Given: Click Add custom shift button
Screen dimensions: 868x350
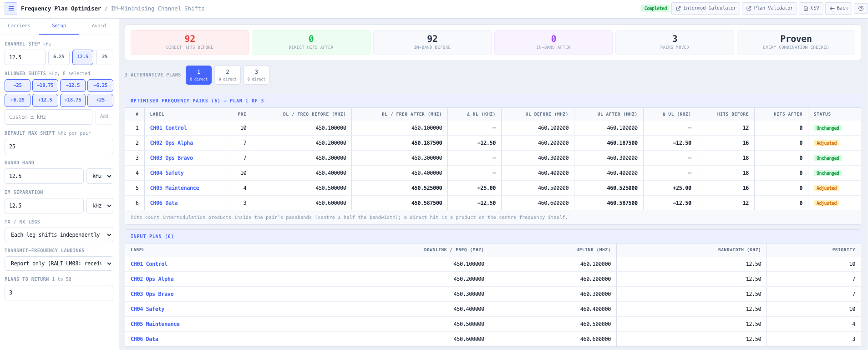Looking at the screenshot, I should pyautogui.click(x=104, y=117).
